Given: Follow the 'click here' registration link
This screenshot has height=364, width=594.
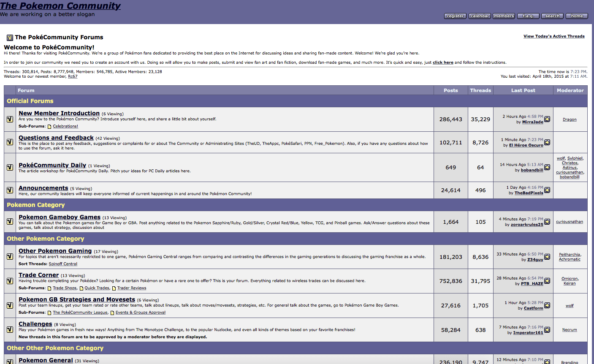Looking at the screenshot, I should [443, 62].
